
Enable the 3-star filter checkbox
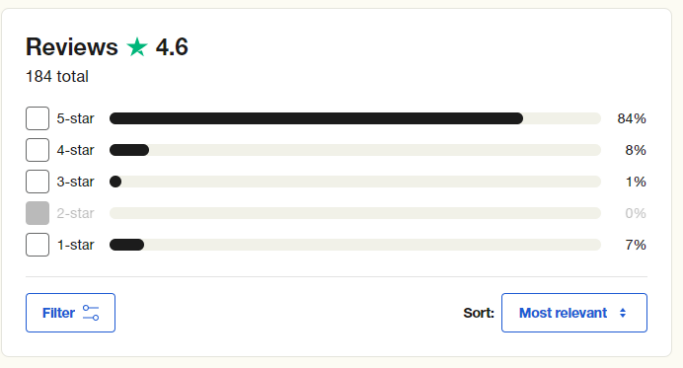point(37,182)
